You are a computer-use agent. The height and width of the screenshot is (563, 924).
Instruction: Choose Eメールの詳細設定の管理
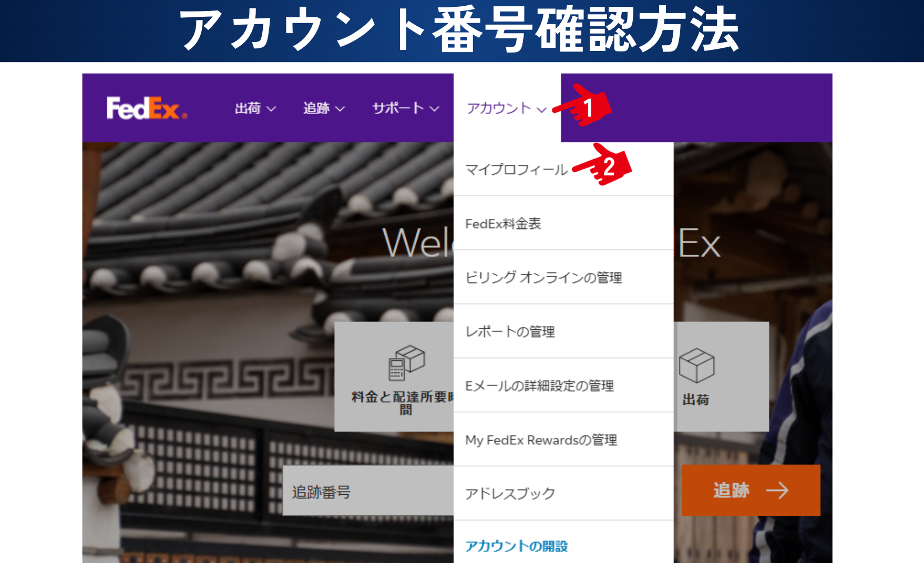tap(539, 386)
